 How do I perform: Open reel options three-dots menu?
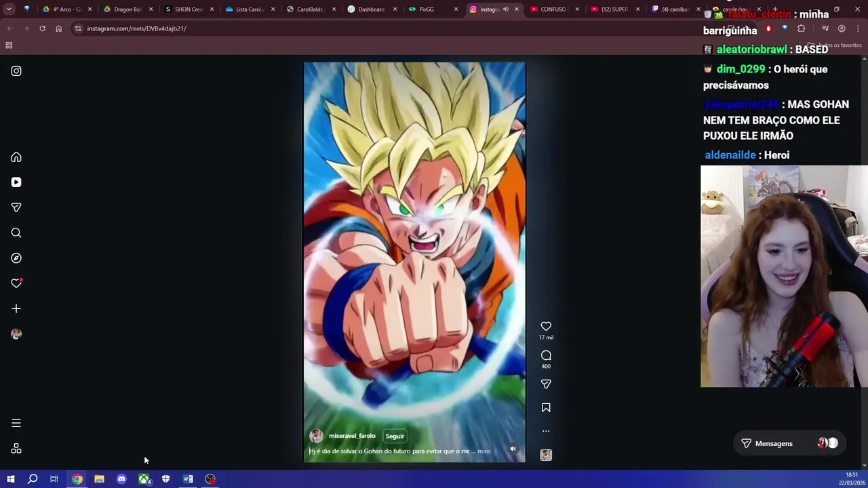pos(546,431)
